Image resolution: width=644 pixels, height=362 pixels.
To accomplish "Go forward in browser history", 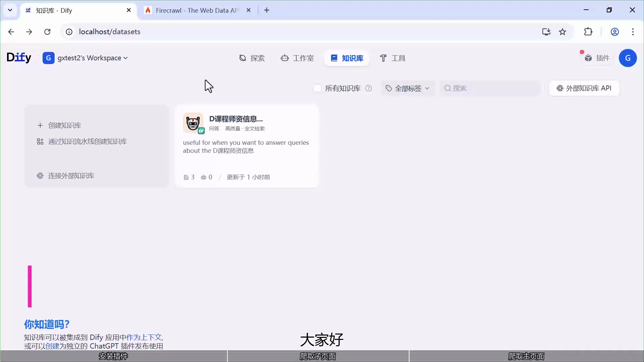I will pyautogui.click(x=29, y=32).
